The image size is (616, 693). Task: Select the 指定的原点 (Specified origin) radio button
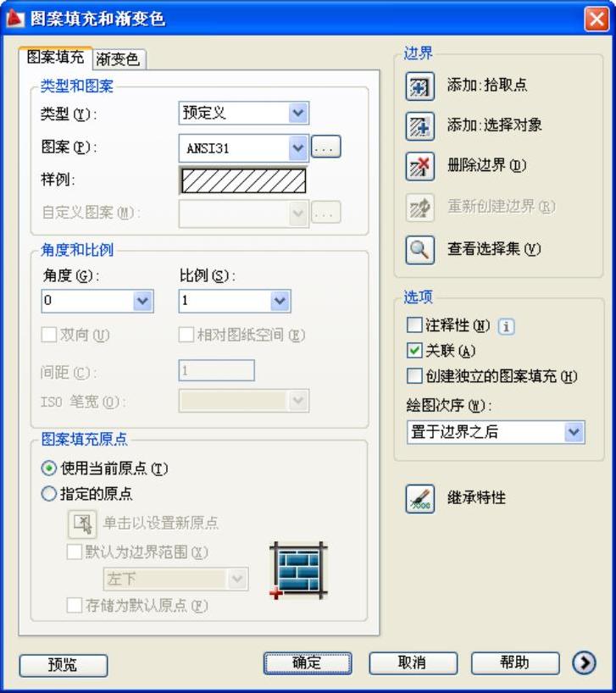(x=48, y=494)
